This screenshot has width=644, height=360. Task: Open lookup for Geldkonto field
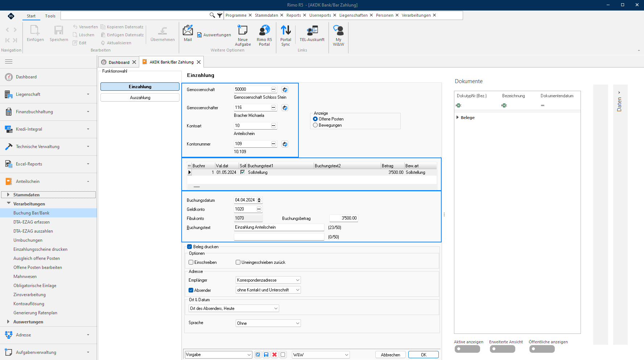click(x=259, y=209)
